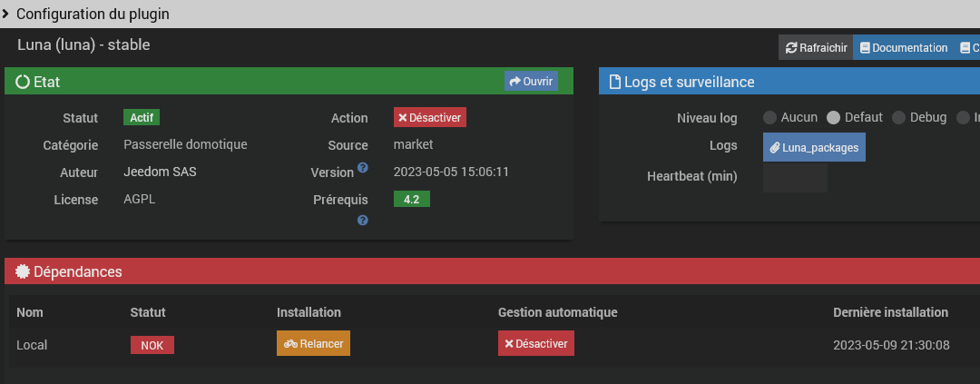Click the Heartbeat (min) input field
The width and height of the screenshot is (980, 384).
[x=796, y=177]
